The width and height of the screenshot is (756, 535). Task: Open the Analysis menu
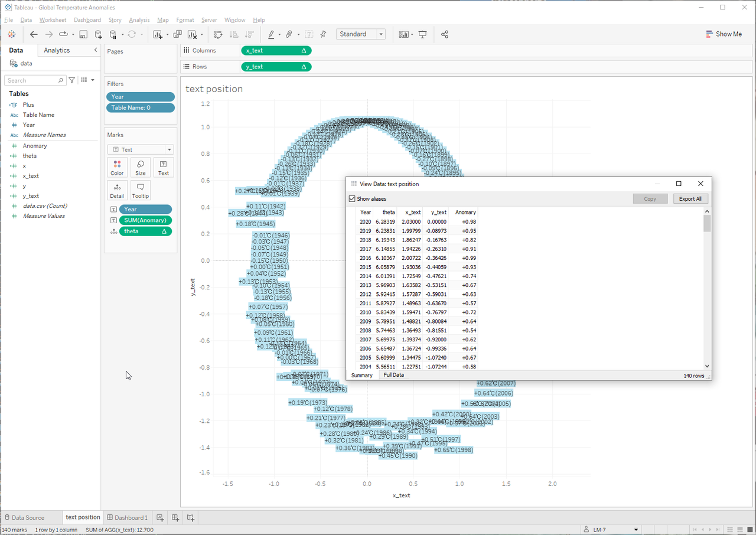point(139,20)
